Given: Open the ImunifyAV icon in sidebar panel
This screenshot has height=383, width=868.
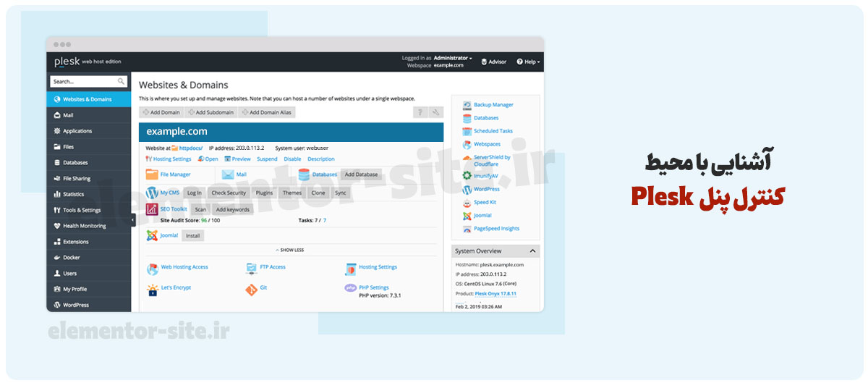Looking at the screenshot, I should tap(467, 176).
